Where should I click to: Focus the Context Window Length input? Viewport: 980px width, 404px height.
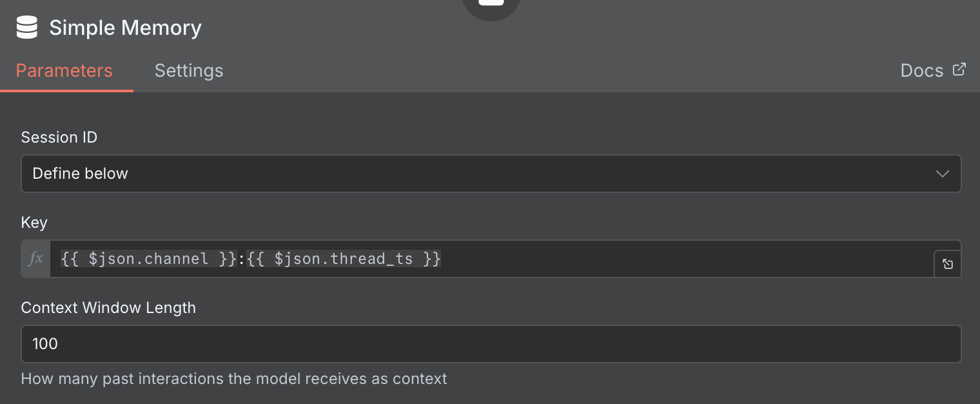(490, 344)
